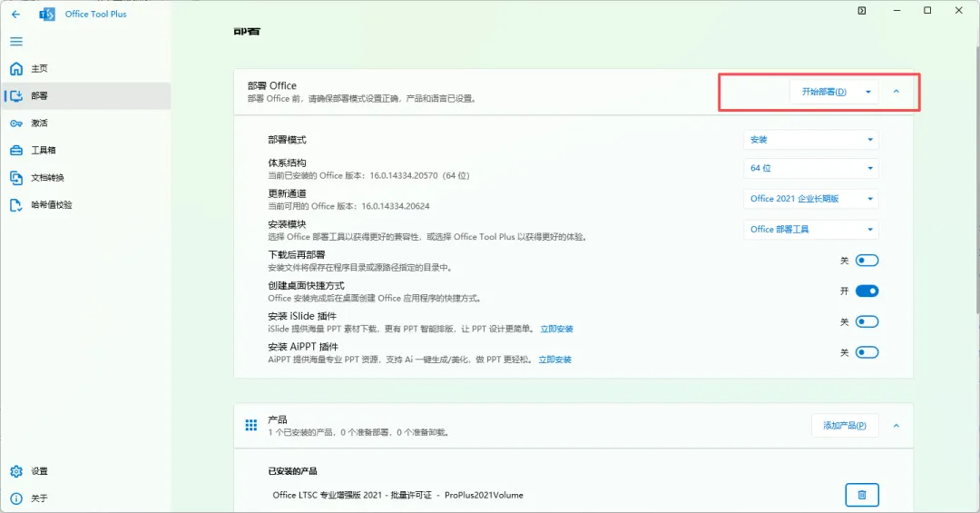Click the compact mode title bar icon

(862, 11)
